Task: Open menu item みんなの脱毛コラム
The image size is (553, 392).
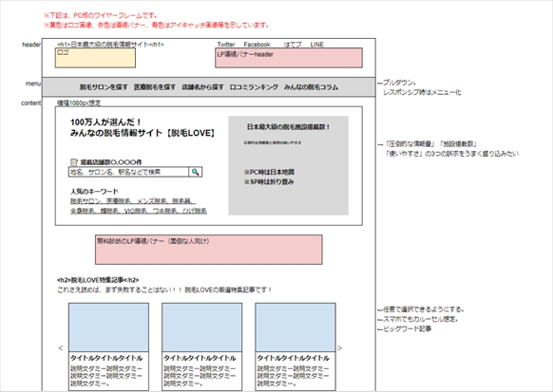Action: pos(311,87)
